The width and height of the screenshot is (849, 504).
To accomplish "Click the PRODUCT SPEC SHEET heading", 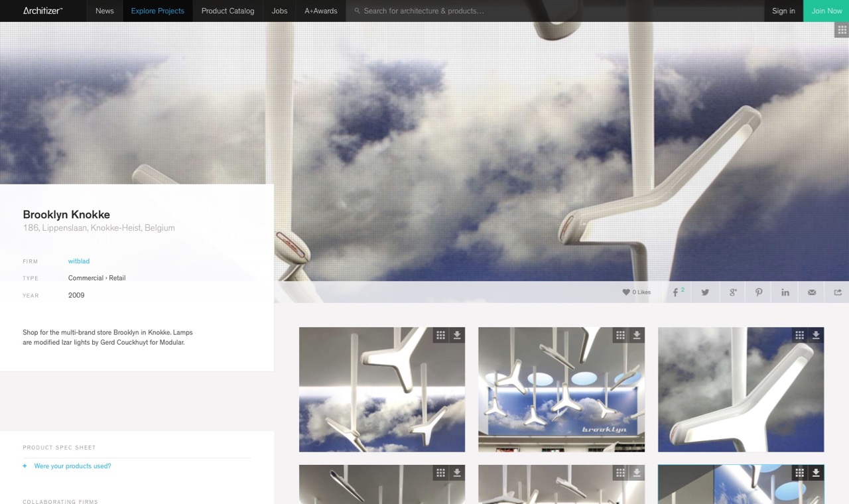I will pyautogui.click(x=59, y=448).
